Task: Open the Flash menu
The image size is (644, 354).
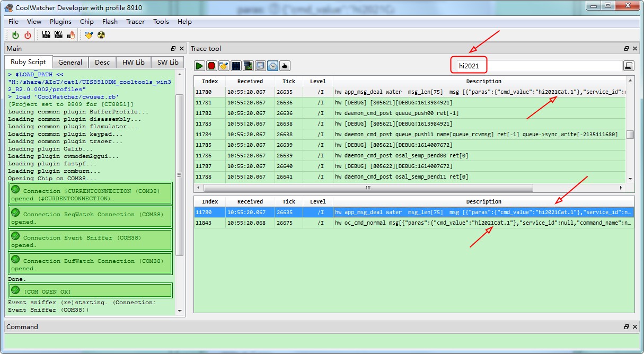Action: 110,22
